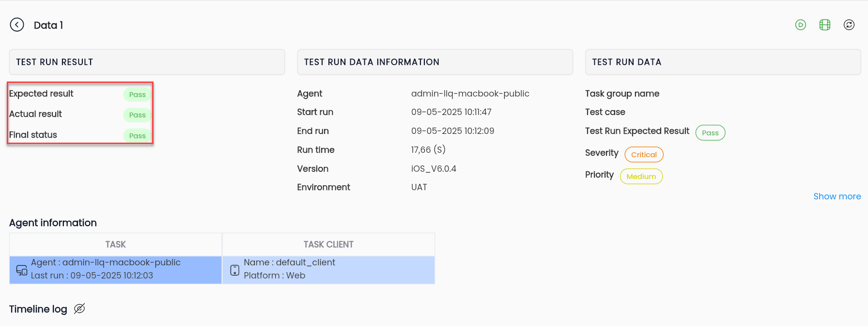This screenshot has height=326, width=868.
Task: Click the green play run icon
Action: tap(801, 25)
